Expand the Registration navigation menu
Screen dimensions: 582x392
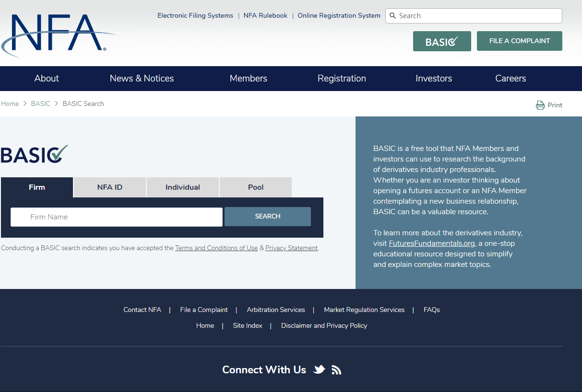(342, 79)
